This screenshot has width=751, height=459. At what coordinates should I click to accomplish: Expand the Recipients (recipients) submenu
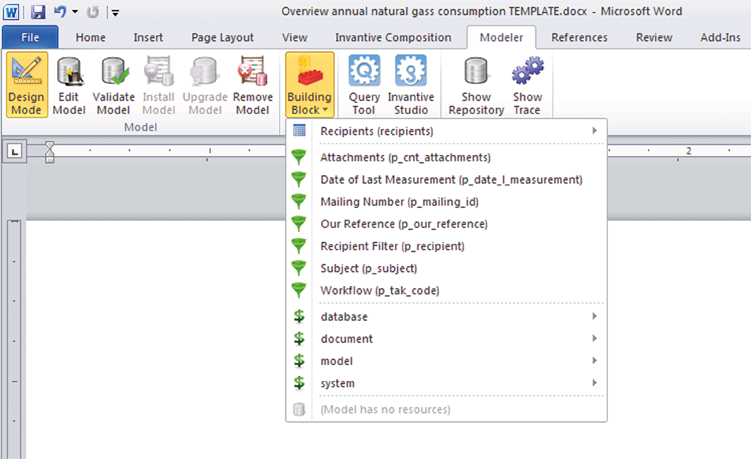point(446,131)
